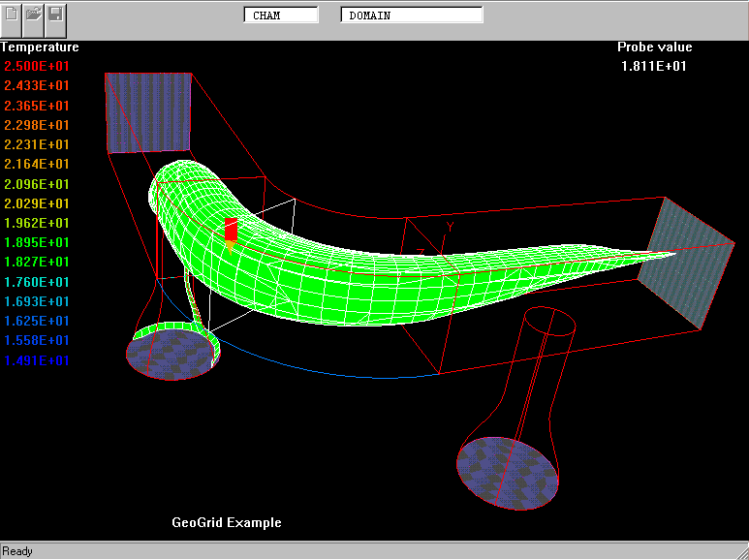
Task: Click the Y axis label in the viewport
Action: coord(450,227)
